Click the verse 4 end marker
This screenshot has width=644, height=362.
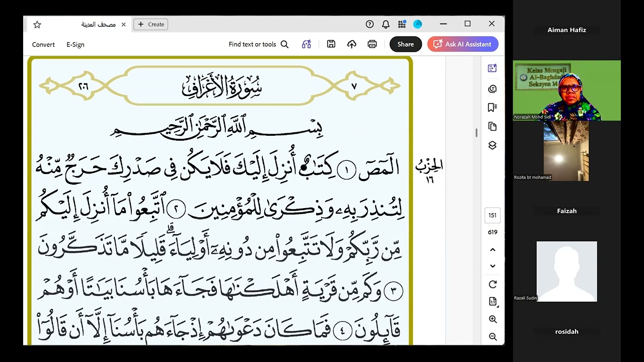pyautogui.click(x=342, y=331)
